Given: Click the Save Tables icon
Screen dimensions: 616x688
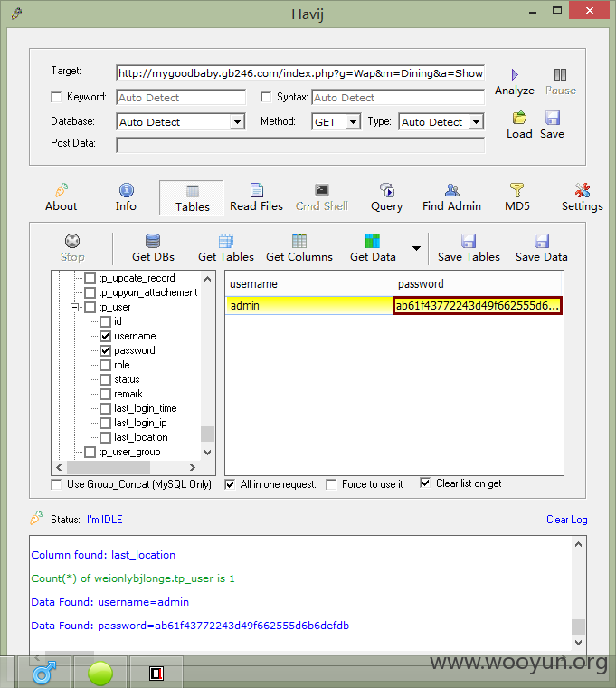Looking at the screenshot, I should [469, 241].
